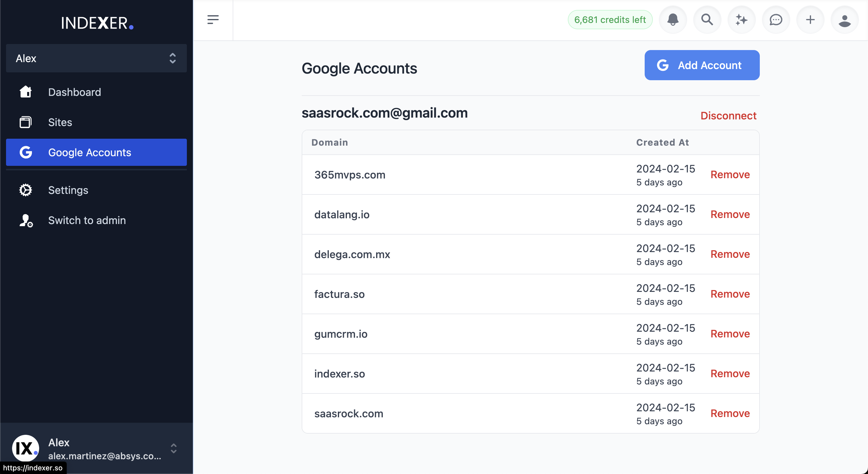
Task: Remove gumcrm.io domain
Action: click(730, 334)
